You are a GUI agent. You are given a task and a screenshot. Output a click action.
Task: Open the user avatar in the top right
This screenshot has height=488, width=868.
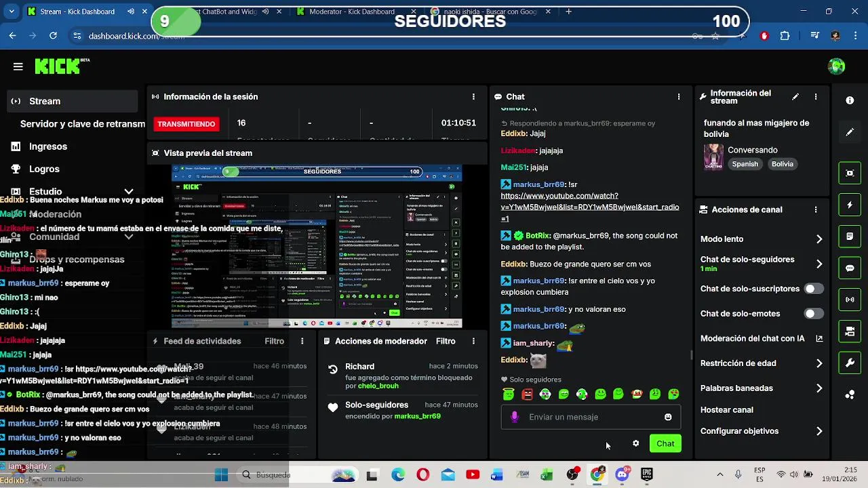pyautogui.click(x=836, y=66)
